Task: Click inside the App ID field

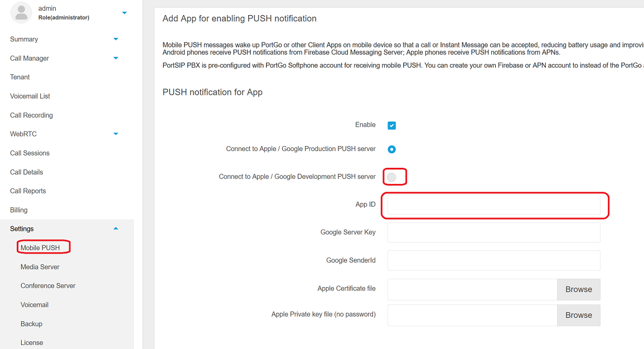Action: (494, 205)
